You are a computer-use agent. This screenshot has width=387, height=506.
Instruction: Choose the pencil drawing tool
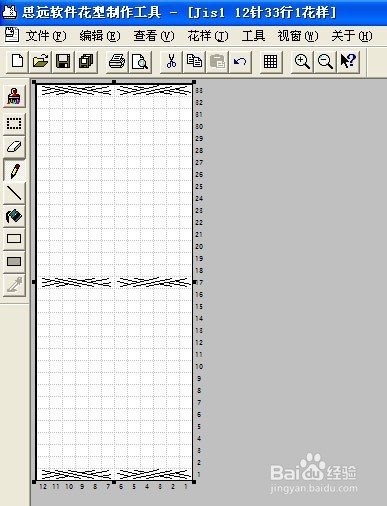click(x=14, y=170)
